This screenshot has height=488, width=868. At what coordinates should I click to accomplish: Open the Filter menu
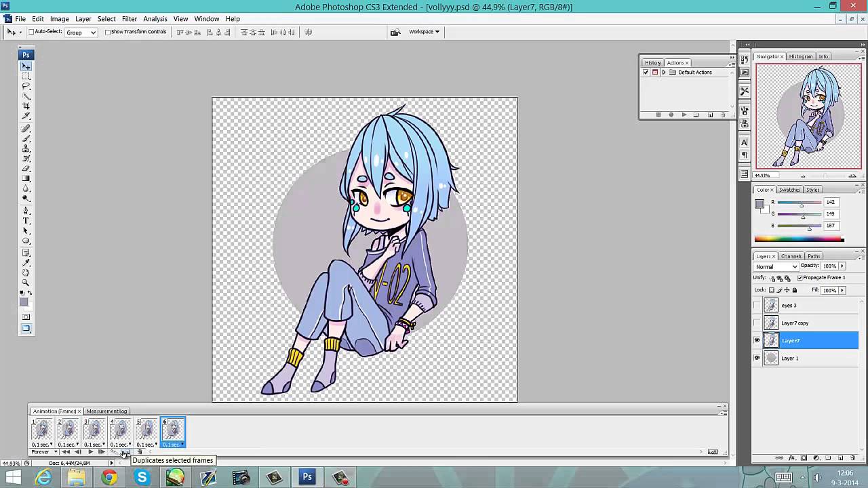[x=129, y=19]
